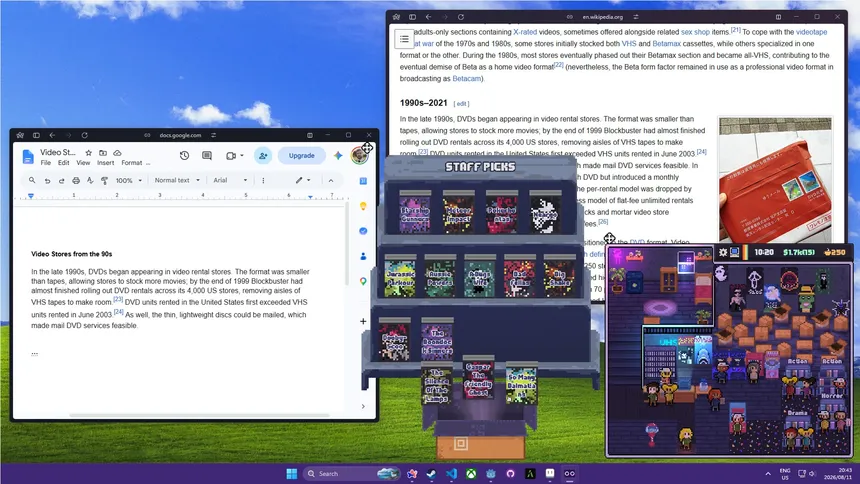Click the taskbar Search box
Image resolution: width=860 pixels, height=484 pixels.
[352, 474]
